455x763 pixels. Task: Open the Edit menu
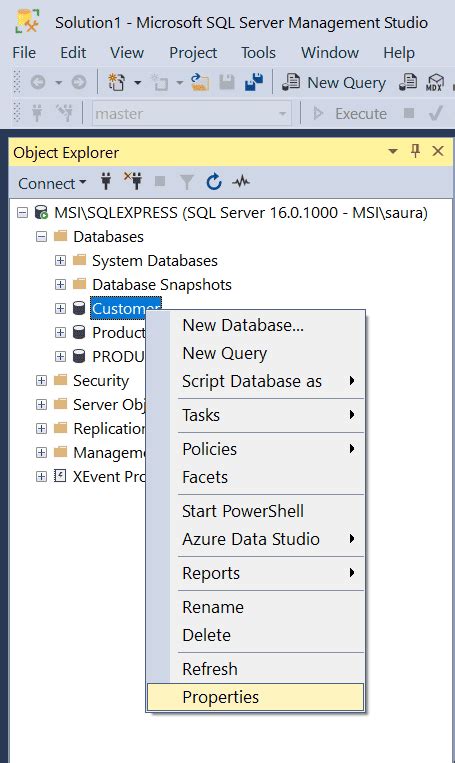[x=73, y=53]
